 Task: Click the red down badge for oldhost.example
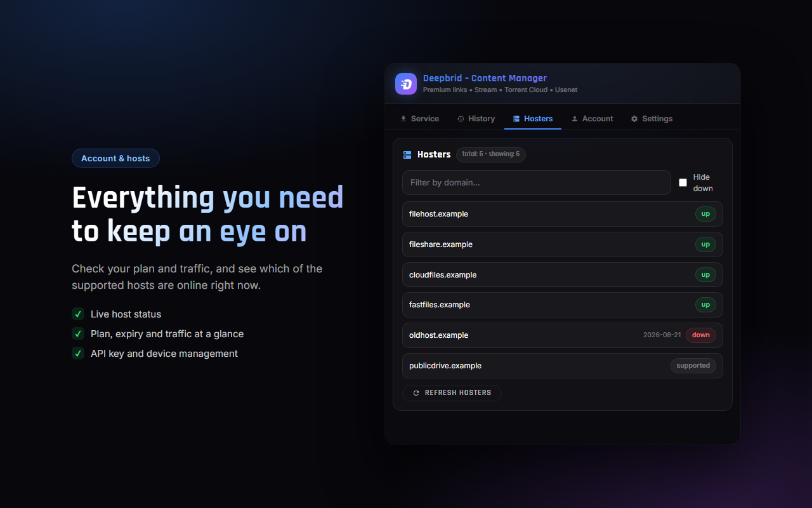(701, 335)
